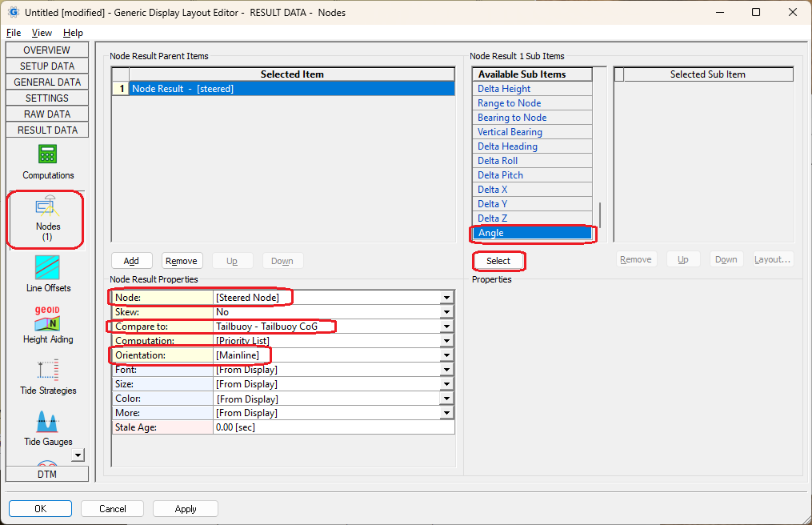812x525 pixels.
Task: Open the File menu
Action: [14, 33]
